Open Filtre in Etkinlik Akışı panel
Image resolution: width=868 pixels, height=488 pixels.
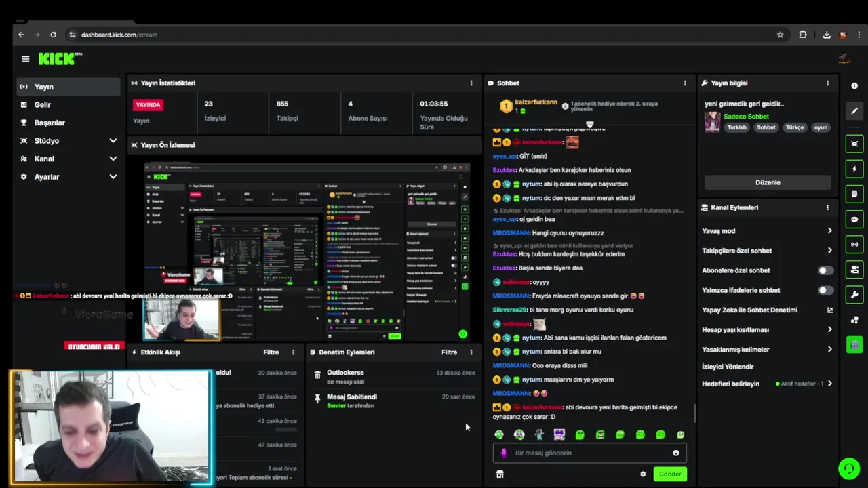point(271,352)
